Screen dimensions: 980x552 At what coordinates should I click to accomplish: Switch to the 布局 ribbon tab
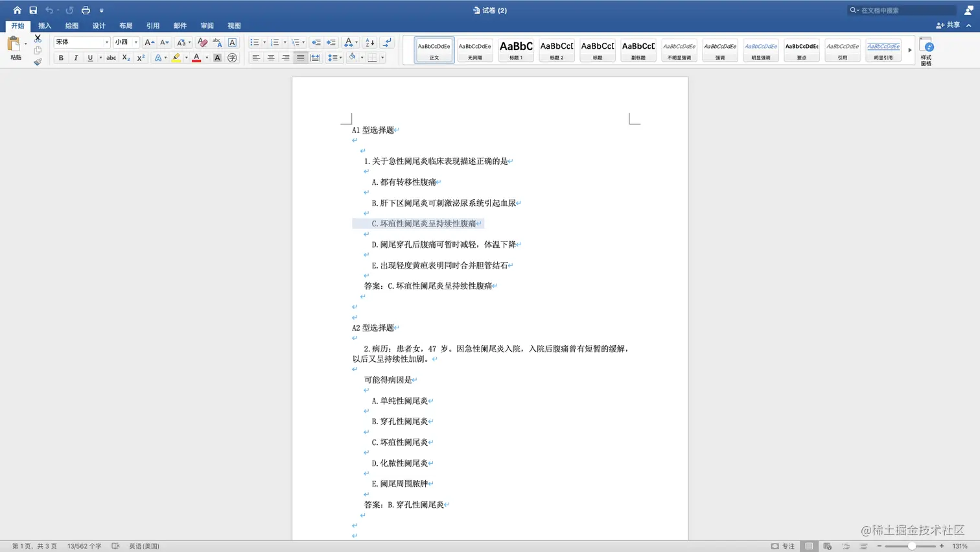tap(126, 26)
